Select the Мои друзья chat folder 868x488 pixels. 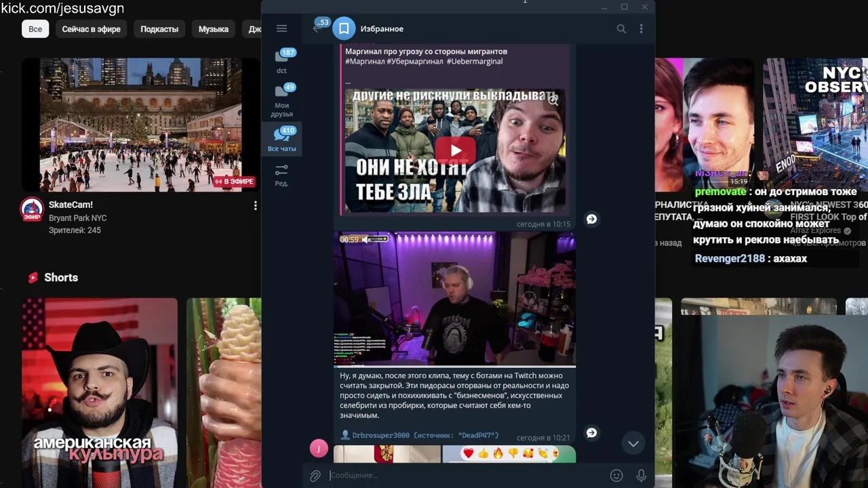(281, 100)
